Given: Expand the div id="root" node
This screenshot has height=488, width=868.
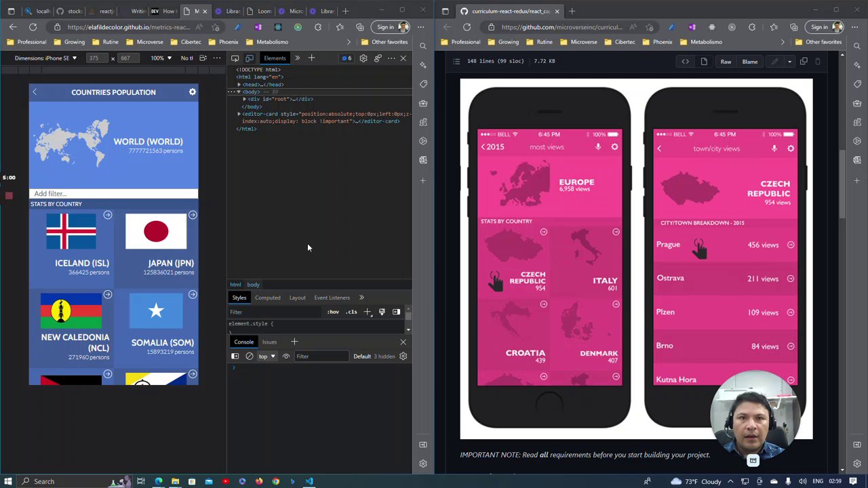Looking at the screenshot, I should [244, 99].
